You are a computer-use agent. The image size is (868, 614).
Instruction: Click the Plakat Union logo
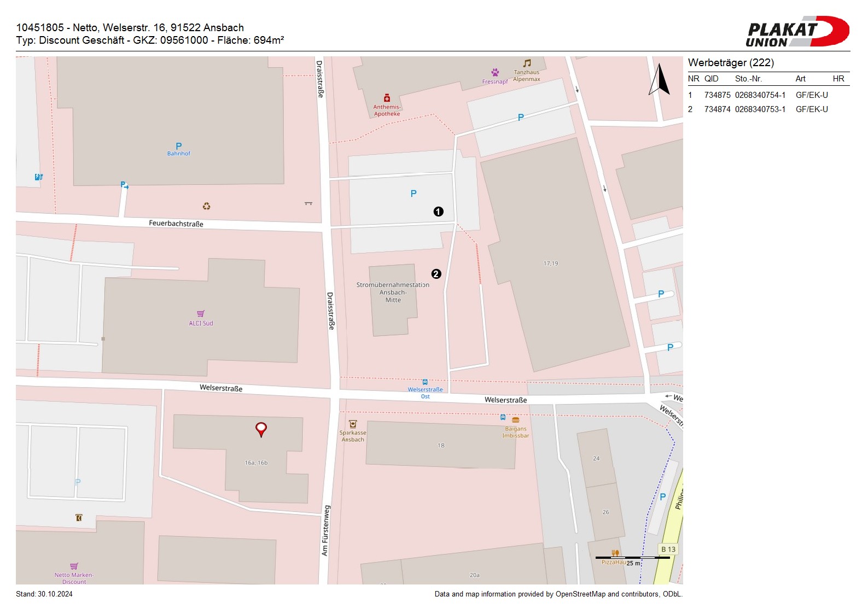pyautogui.click(x=796, y=32)
